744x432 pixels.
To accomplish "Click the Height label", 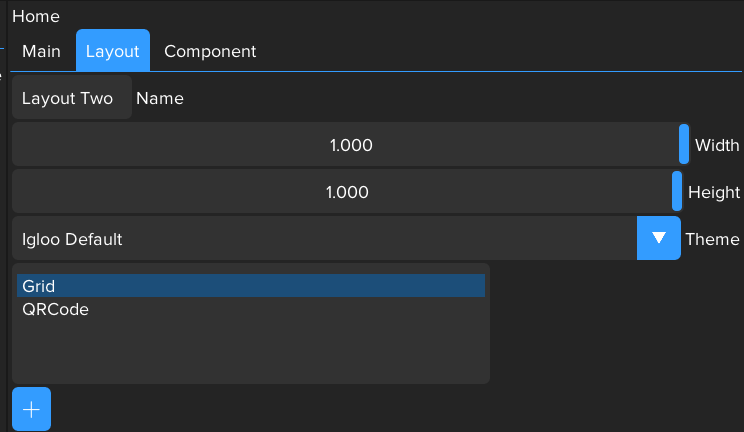I will 714,192.
